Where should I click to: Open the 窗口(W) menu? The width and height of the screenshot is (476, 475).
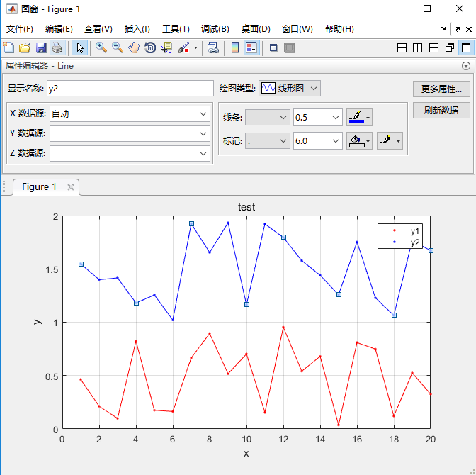pyautogui.click(x=297, y=29)
